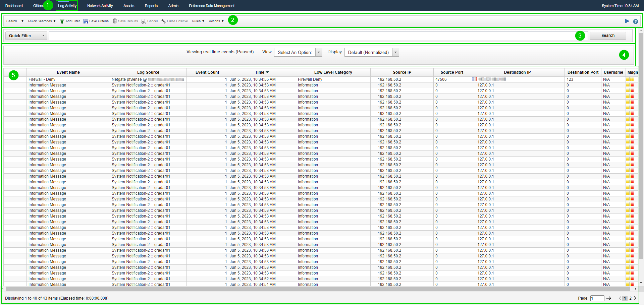Click the Low Level Category column header
Screen dimensions: 644x305
[333, 72]
